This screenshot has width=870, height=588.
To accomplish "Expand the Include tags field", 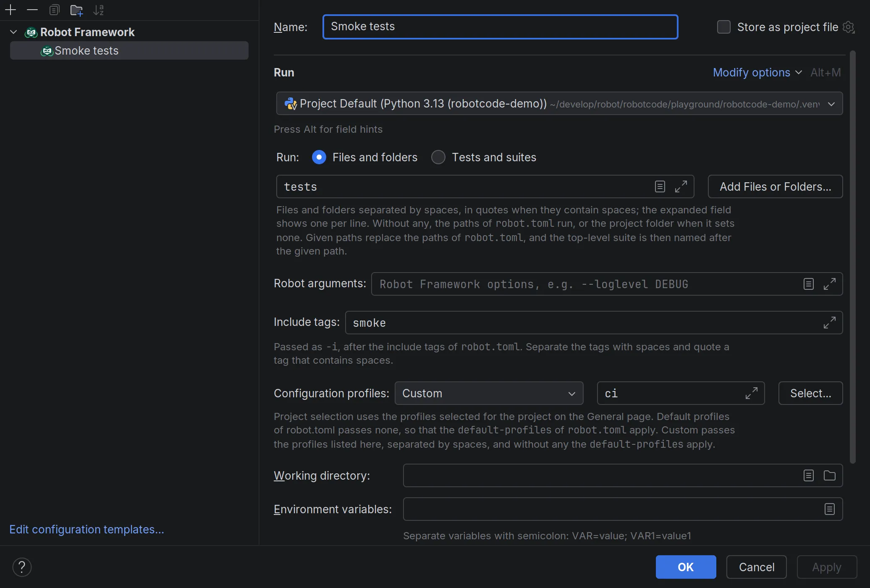I will [x=830, y=323].
